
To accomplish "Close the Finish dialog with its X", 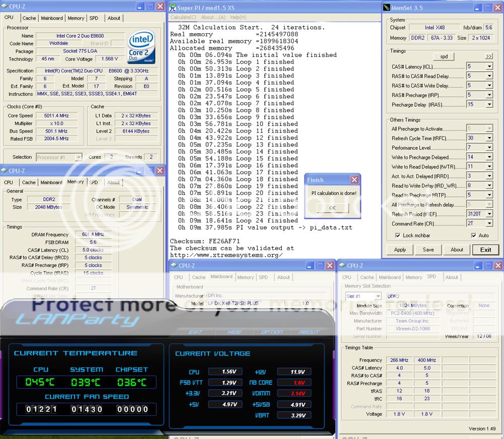I will 354,180.
